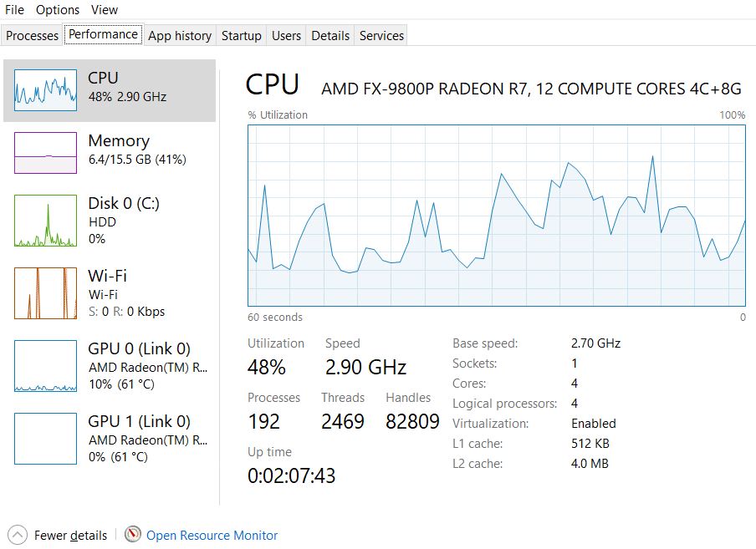The height and width of the screenshot is (549, 756).
Task: Click the Fewer details chevron icon
Action: [17, 535]
